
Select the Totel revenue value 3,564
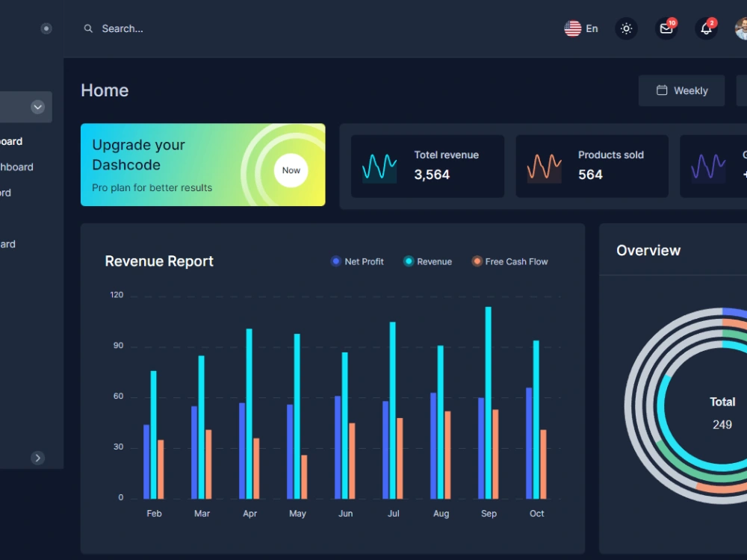point(432,175)
